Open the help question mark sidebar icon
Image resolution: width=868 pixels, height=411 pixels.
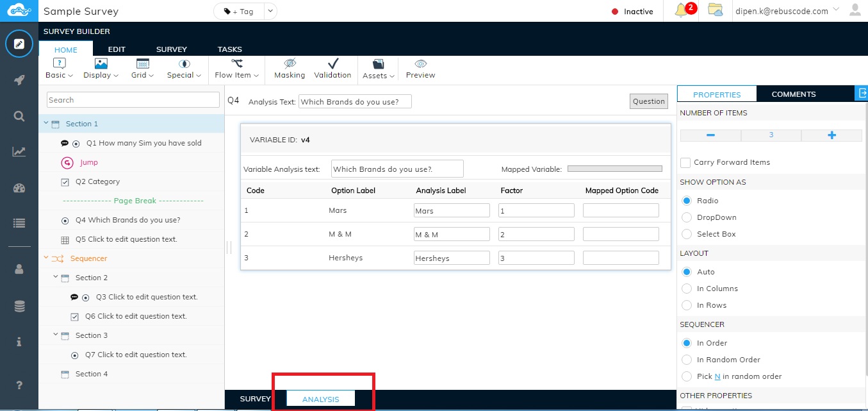19,385
